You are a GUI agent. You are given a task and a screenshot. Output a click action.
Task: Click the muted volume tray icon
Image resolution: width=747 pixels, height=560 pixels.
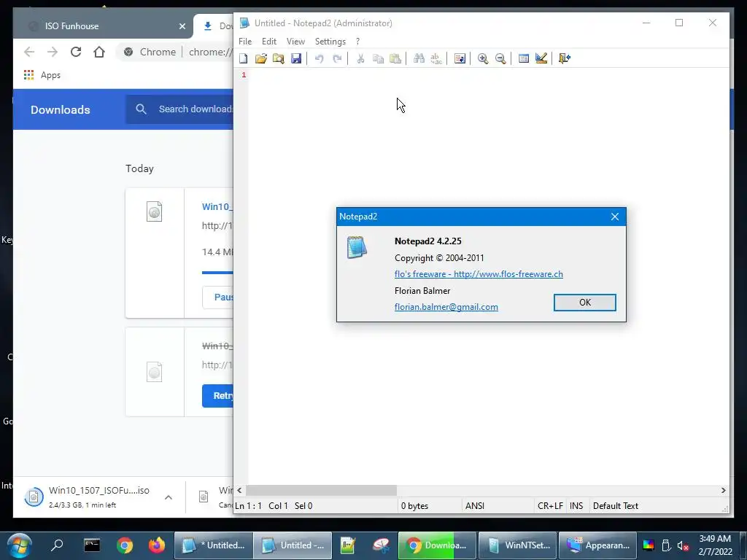[x=683, y=545]
